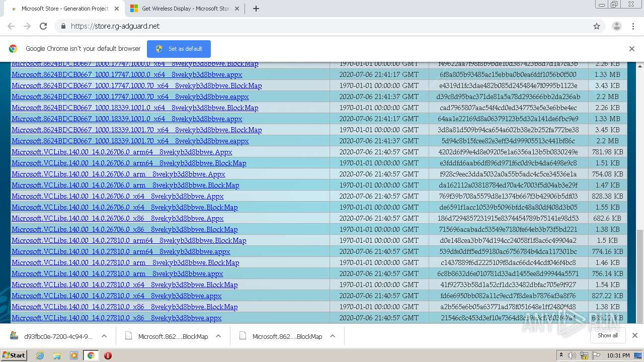Open VCLibs 14.0.26706.0 arm64 BlockMap
The width and height of the screenshot is (644, 362).
click(129, 163)
